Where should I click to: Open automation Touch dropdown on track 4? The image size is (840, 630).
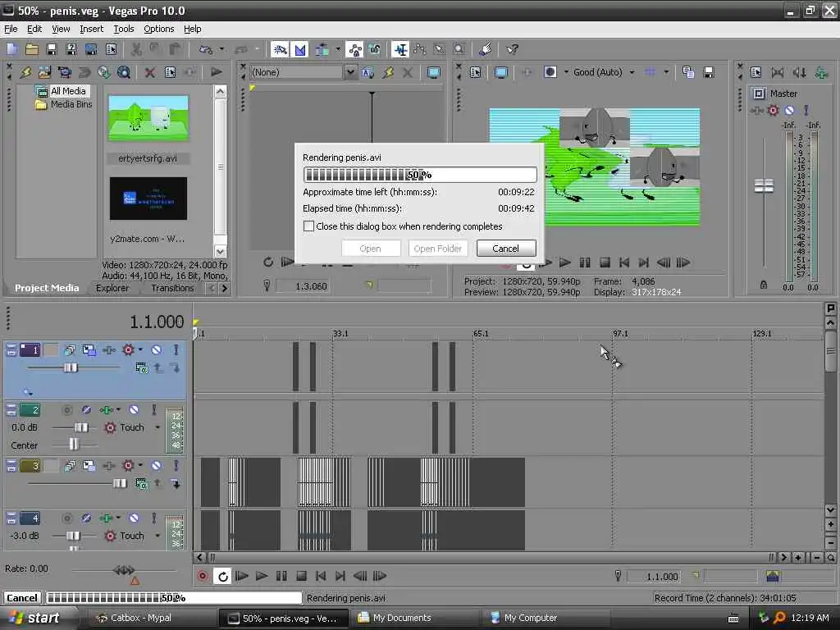pos(157,536)
